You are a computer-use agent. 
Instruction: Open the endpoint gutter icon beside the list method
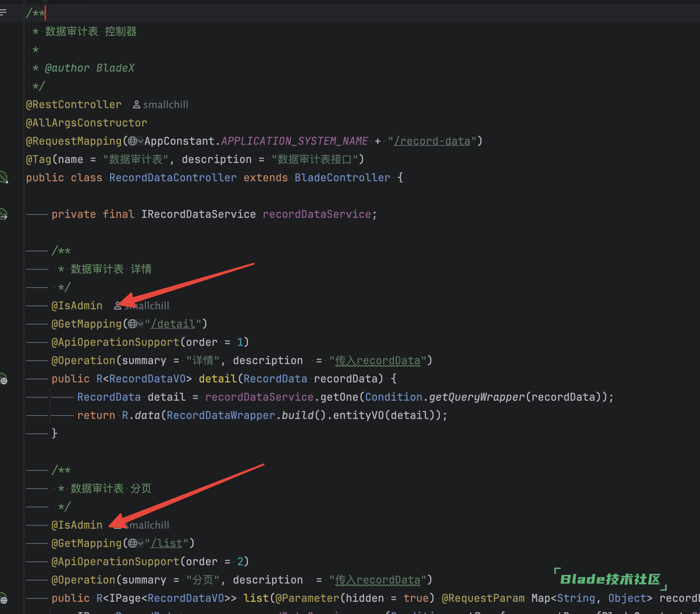pyautogui.click(x=3, y=599)
